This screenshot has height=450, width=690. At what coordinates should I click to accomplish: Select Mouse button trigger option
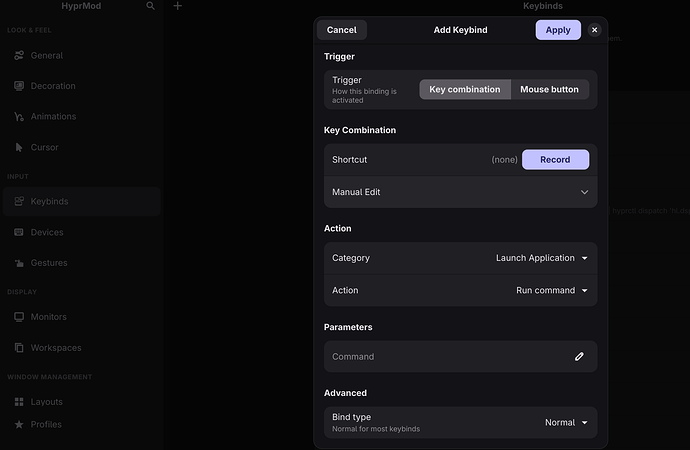[550, 89]
